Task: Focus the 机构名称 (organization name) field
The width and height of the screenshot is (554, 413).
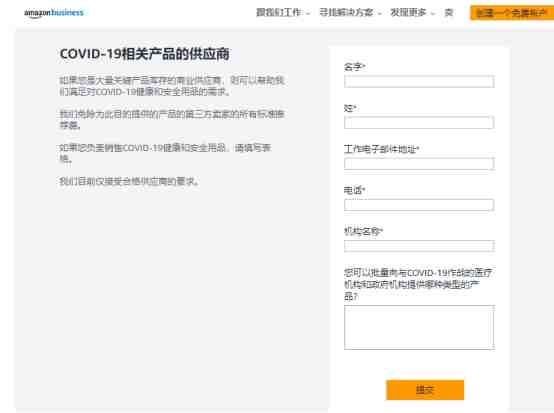Action: (x=419, y=246)
